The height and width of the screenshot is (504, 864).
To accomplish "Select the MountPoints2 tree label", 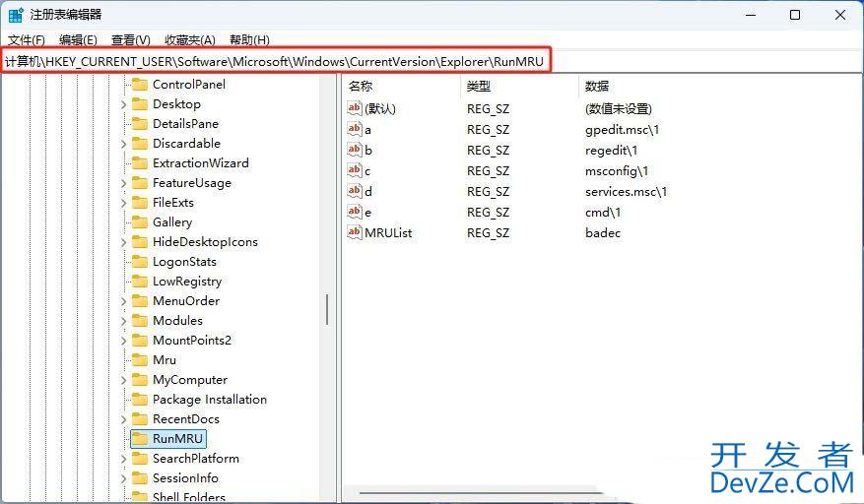I will [192, 341].
